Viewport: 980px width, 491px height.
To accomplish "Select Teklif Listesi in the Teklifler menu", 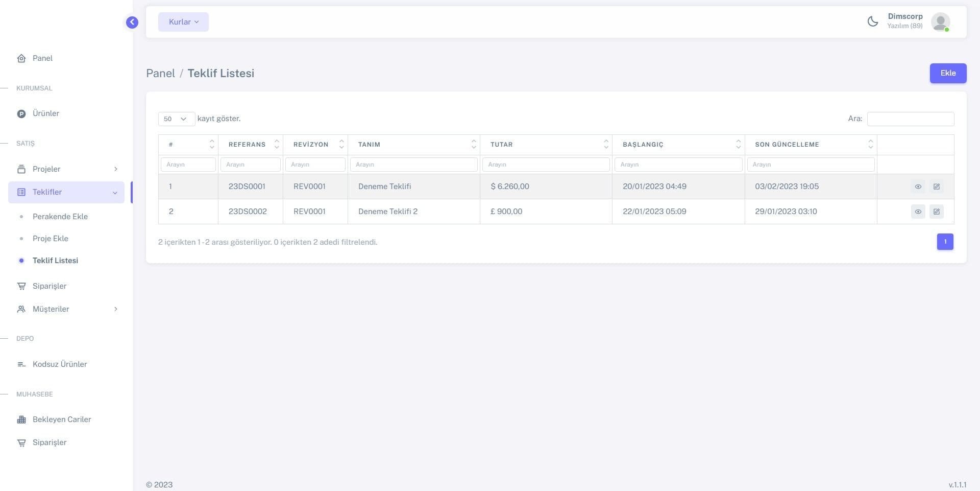I will (x=55, y=261).
